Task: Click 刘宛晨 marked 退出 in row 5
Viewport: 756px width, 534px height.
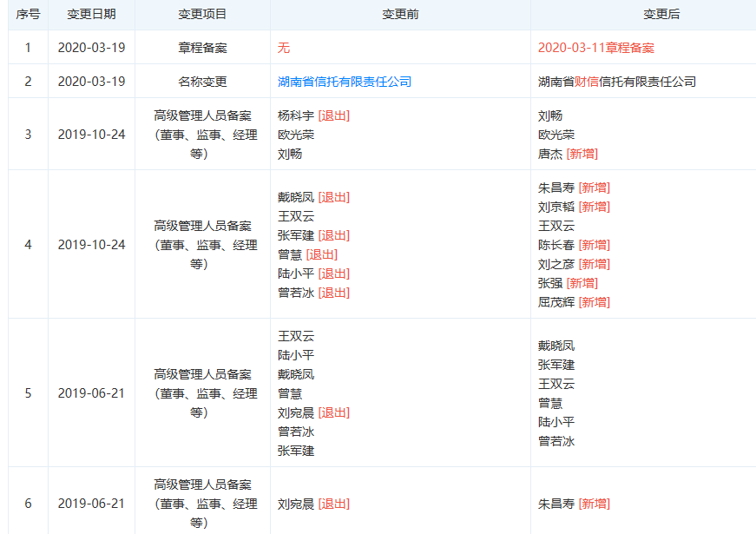Action: [x=296, y=413]
